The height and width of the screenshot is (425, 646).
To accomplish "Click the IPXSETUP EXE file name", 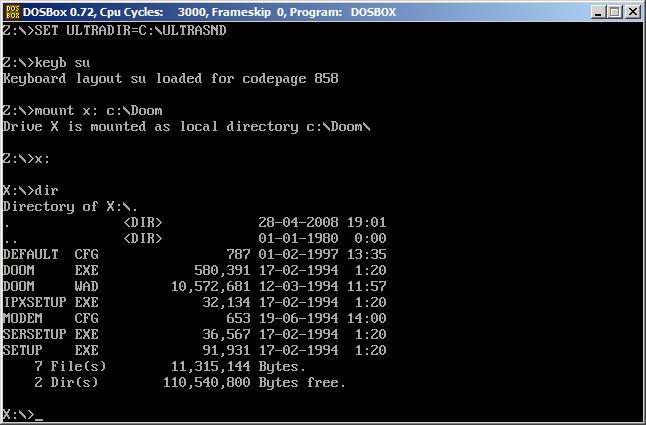I will (51, 302).
